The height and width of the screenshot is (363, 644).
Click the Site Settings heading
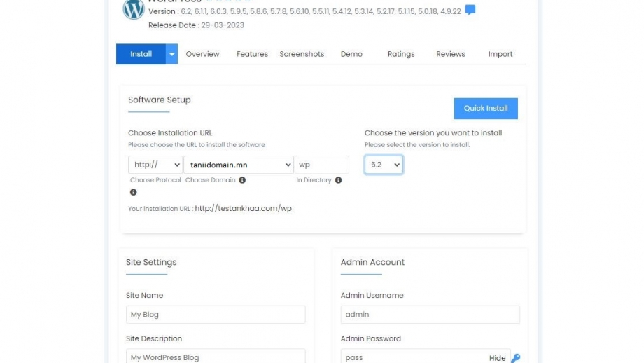[151, 262]
